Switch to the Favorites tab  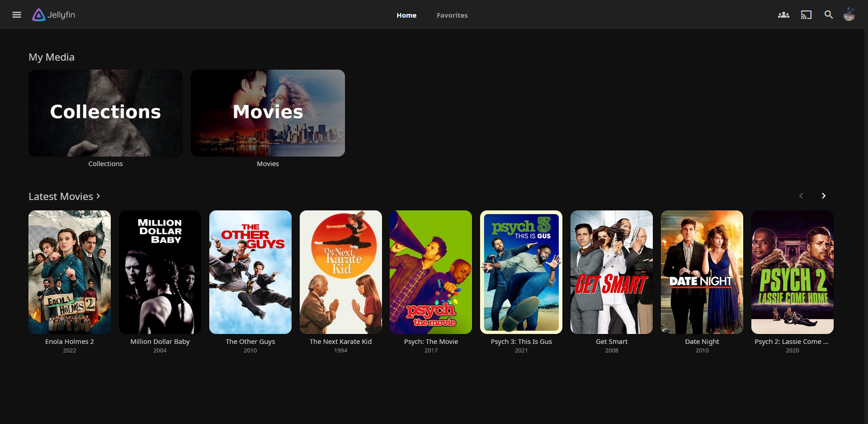coord(452,15)
